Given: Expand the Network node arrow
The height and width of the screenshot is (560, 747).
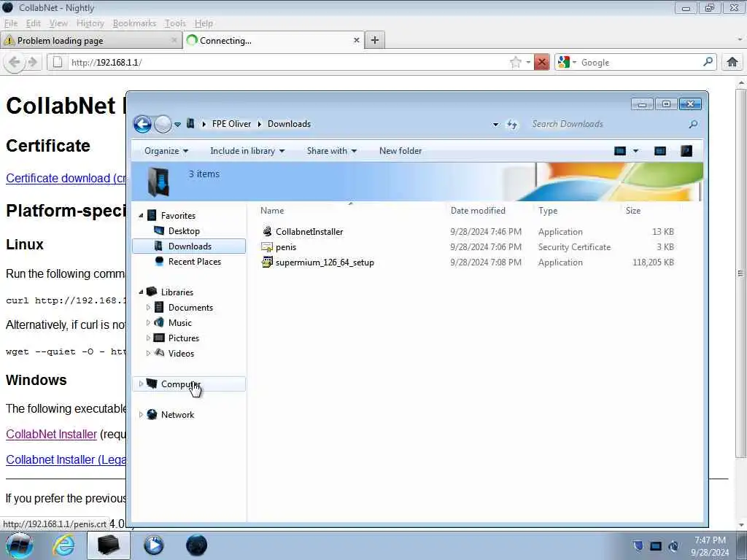Looking at the screenshot, I should (x=141, y=415).
